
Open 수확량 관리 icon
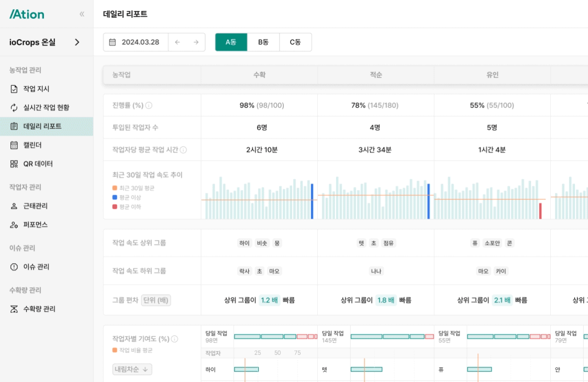coord(14,309)
